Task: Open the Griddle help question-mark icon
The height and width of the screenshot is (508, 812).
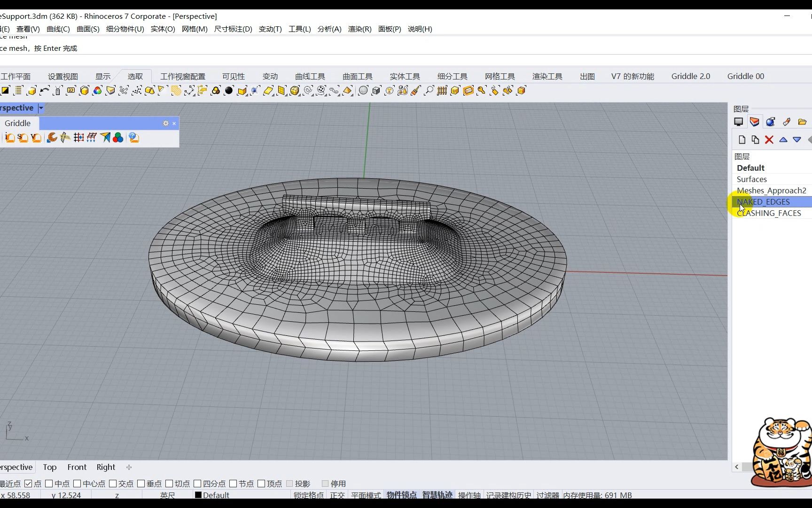Action: (134, 137)
